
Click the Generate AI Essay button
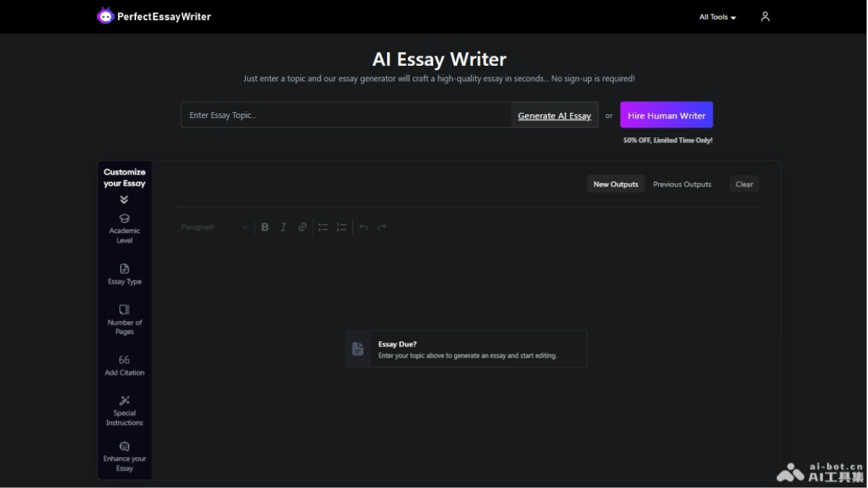click(x=554, y=116)
